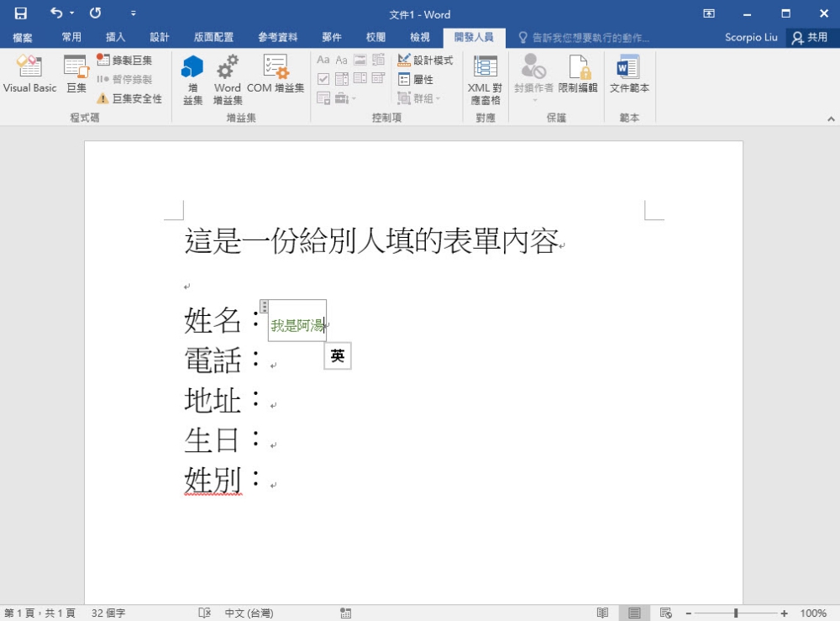This screenshot has width=840, height=621.
Task: Redo or repeat last action
Action: click(96, 13)
